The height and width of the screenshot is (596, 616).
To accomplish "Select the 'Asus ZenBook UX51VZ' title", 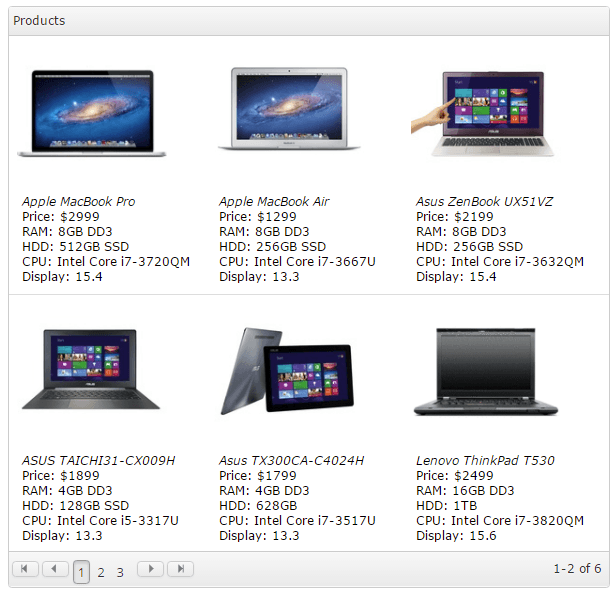I will pos(484,202).
